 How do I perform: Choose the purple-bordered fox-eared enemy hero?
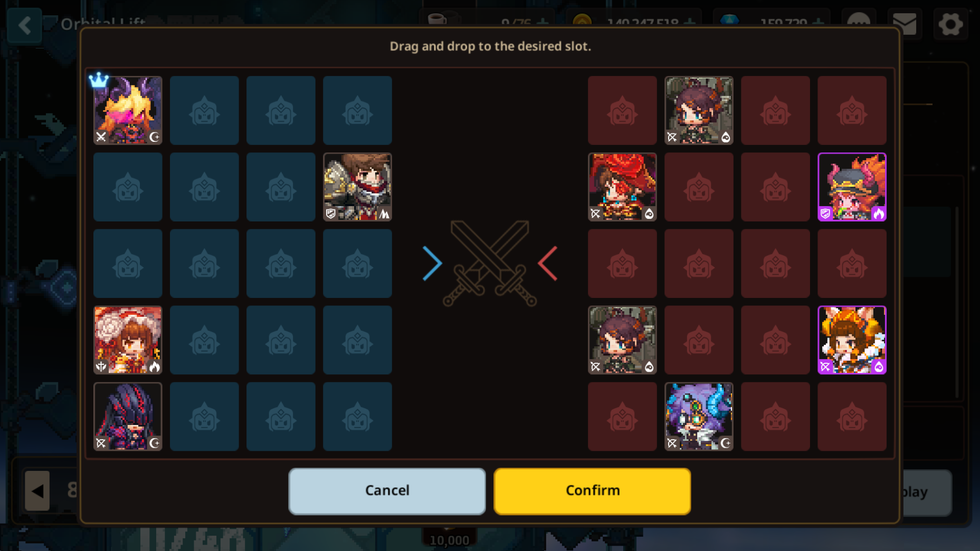pyautogui.click(x=852, y=340)
